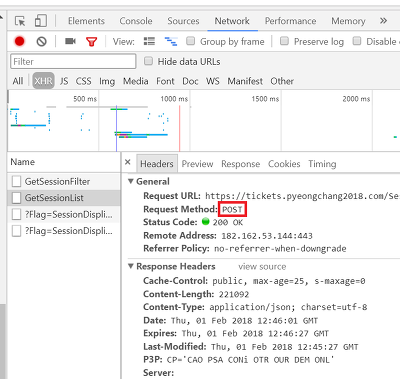The width and height of the screenshot is (400, 379).
Task: Select the Headers tab
Action: tap(157, 164)
